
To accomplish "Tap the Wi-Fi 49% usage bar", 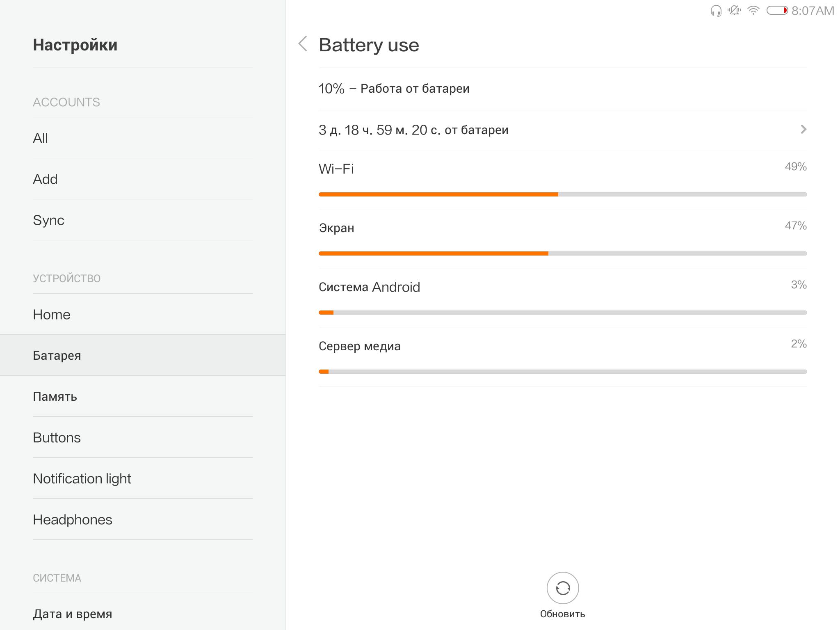I will click(x=562, y=194).
